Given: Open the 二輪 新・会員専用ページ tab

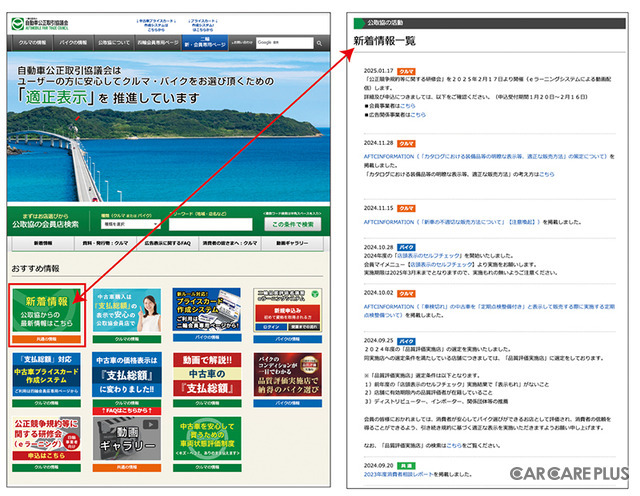Looking at the screenshot, I should pos(205,42).
